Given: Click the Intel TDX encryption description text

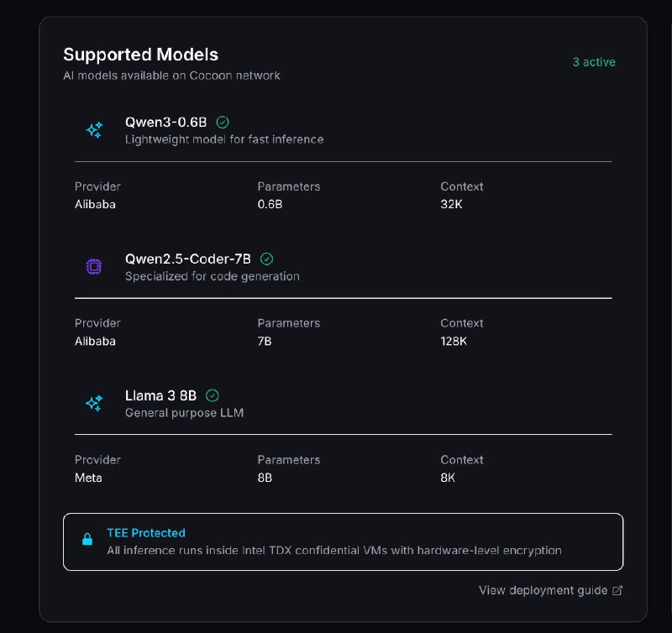Looking at the screenshot, I should pyautogui.click(x=333, y=551).
